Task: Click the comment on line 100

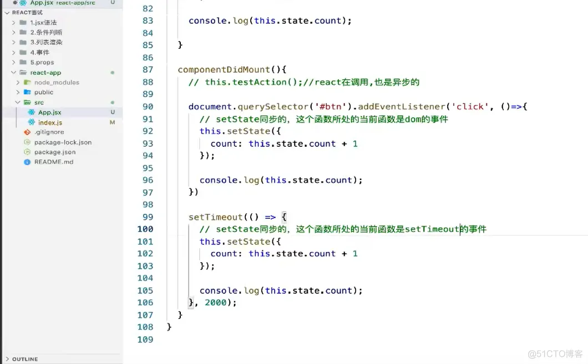Action: click(x=343, y=229)
